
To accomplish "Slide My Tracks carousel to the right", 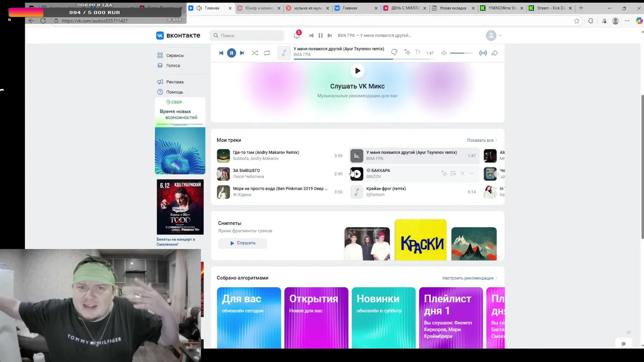I will pyautogui.click(x=499, y=173).
